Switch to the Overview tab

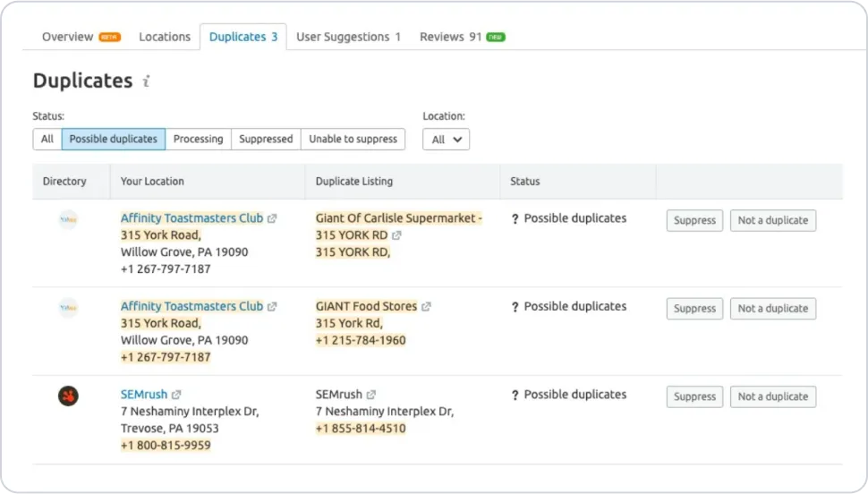click(x=81, y=37)
